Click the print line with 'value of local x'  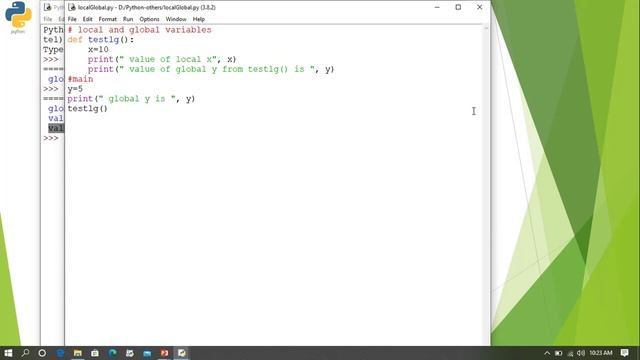(162, 59)
